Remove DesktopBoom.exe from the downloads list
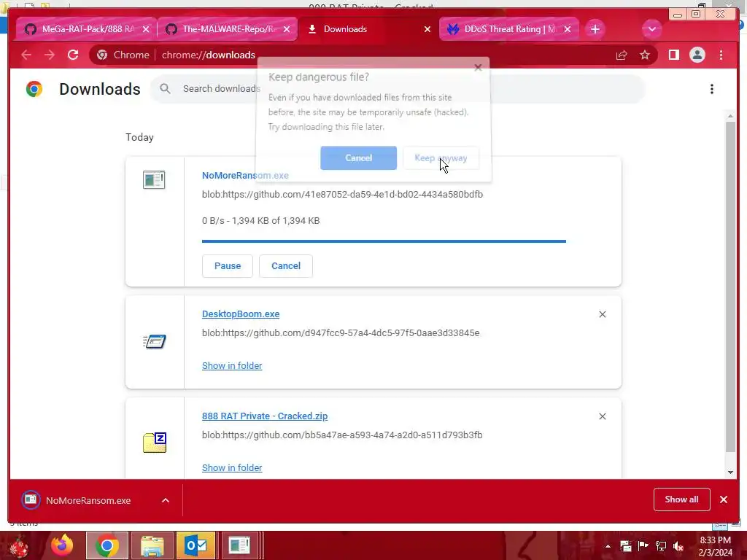 click(x=602, y=314)
